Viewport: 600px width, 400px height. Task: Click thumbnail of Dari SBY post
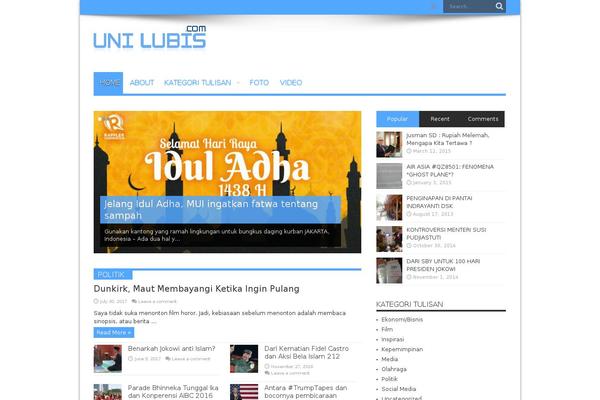coord(389,270)
